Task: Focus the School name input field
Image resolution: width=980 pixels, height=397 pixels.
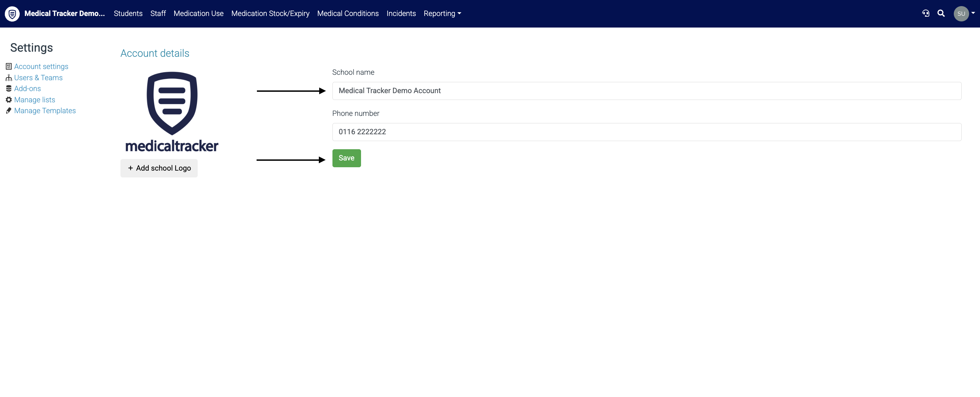Action: click(647, 91)
